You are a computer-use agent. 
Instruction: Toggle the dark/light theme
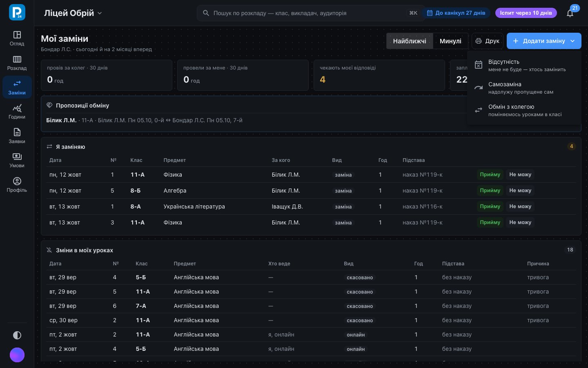pos(17,335)
